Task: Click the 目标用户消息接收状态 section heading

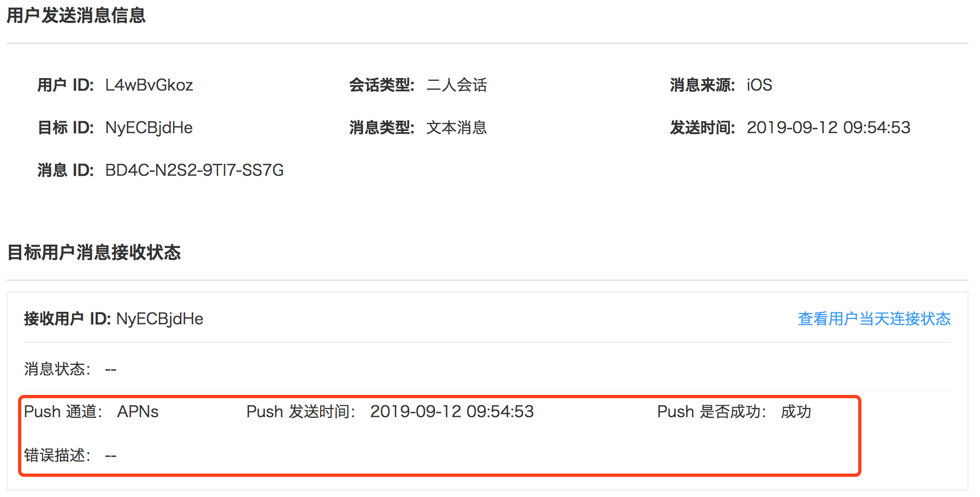Action: (x=93, y=252)
